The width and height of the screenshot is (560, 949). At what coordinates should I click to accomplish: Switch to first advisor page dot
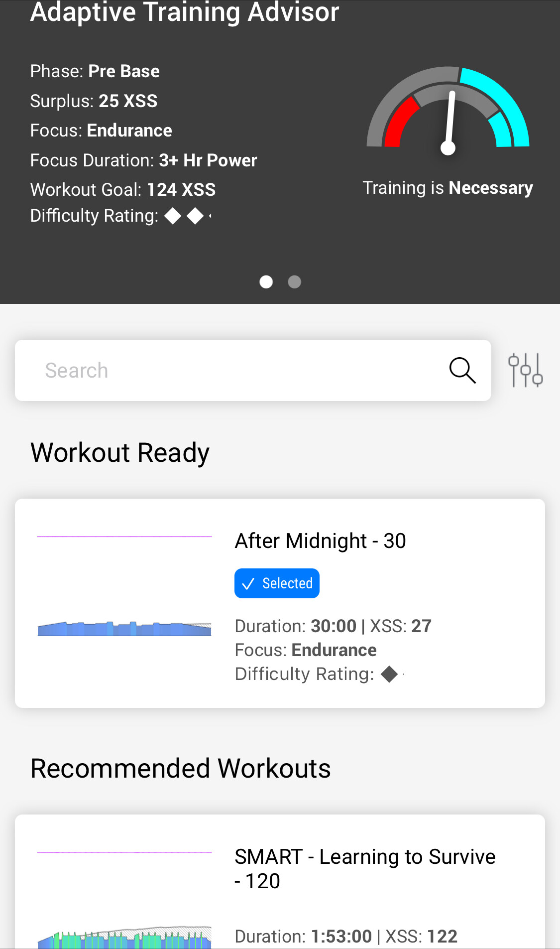[x=266, y=282]
